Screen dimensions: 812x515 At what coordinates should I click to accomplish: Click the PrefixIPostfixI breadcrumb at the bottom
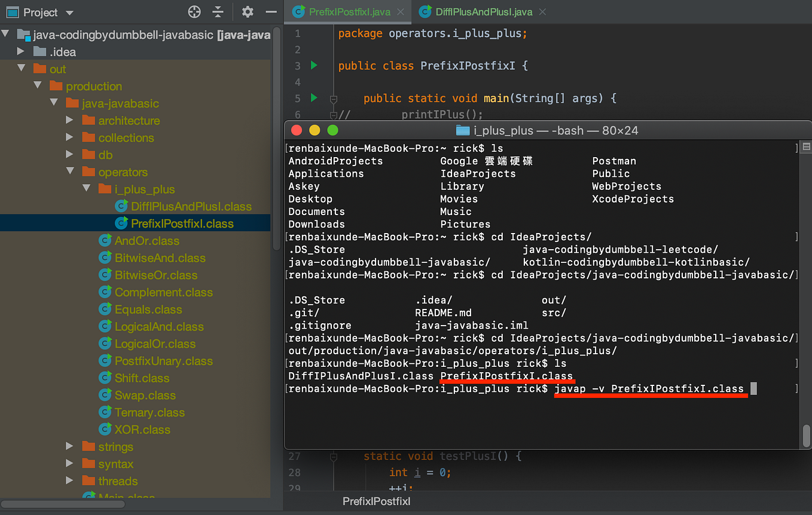[376, 502]
